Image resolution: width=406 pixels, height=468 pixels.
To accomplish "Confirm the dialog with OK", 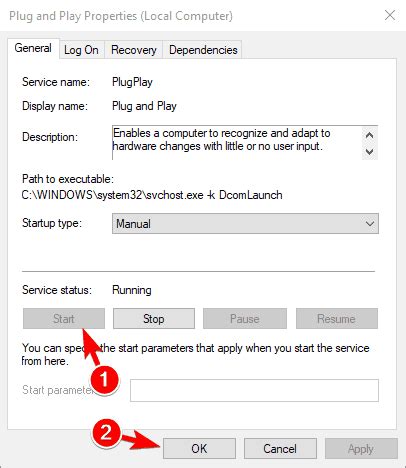I will (x=199, y=448).
